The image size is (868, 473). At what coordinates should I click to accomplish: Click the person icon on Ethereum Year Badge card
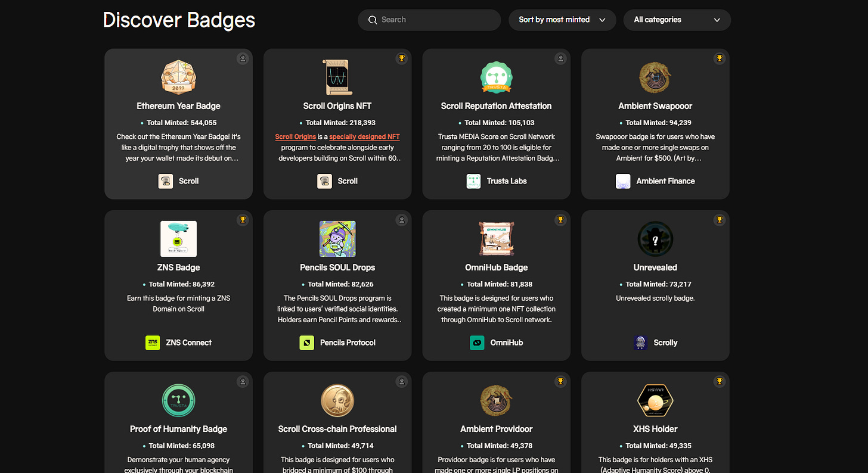(243, 58)
